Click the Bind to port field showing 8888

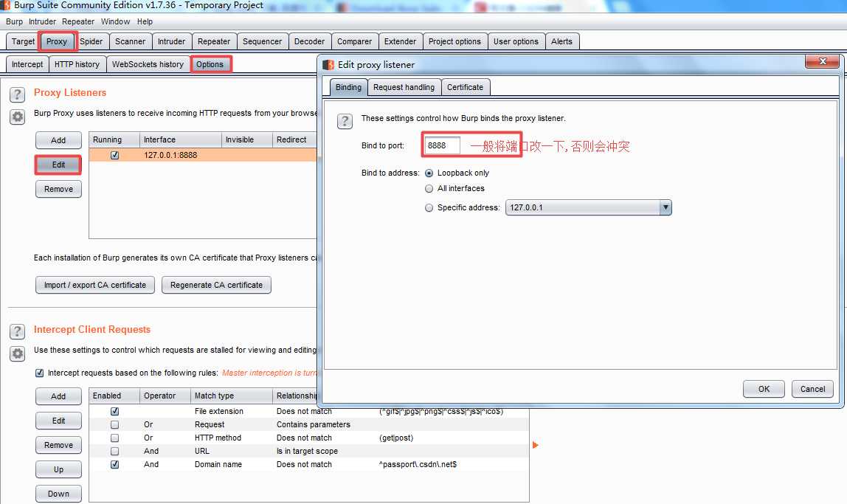[x=443, y=145]
